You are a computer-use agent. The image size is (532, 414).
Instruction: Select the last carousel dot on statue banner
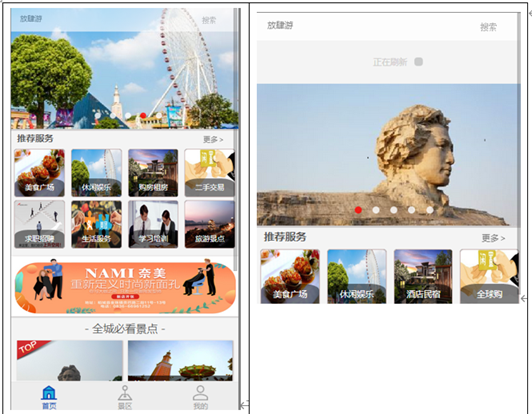point(430,210)
